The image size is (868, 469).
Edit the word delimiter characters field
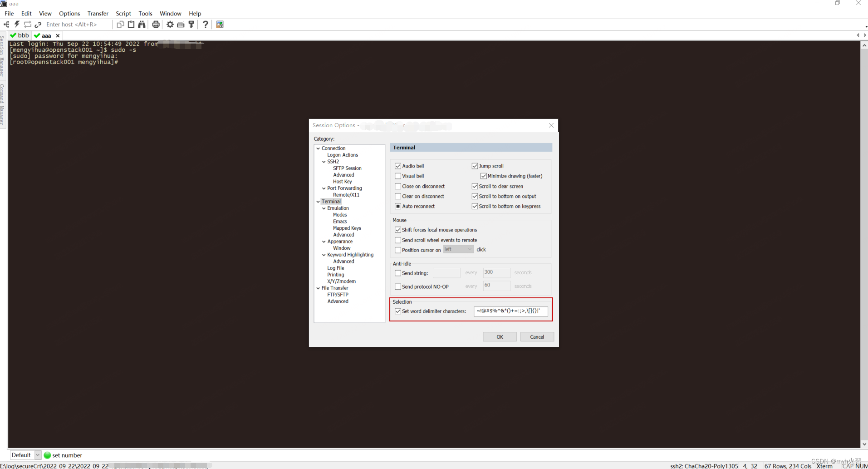click(x=510, y=311)
